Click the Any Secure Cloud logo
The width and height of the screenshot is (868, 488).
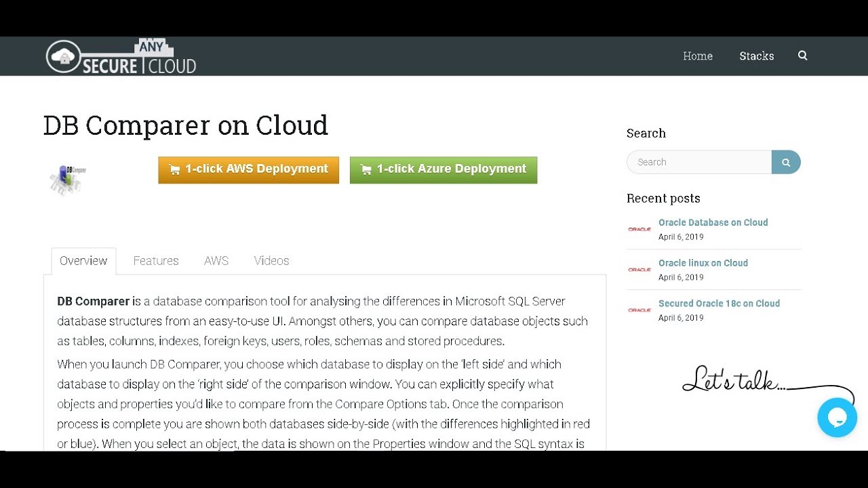point(121,57)
